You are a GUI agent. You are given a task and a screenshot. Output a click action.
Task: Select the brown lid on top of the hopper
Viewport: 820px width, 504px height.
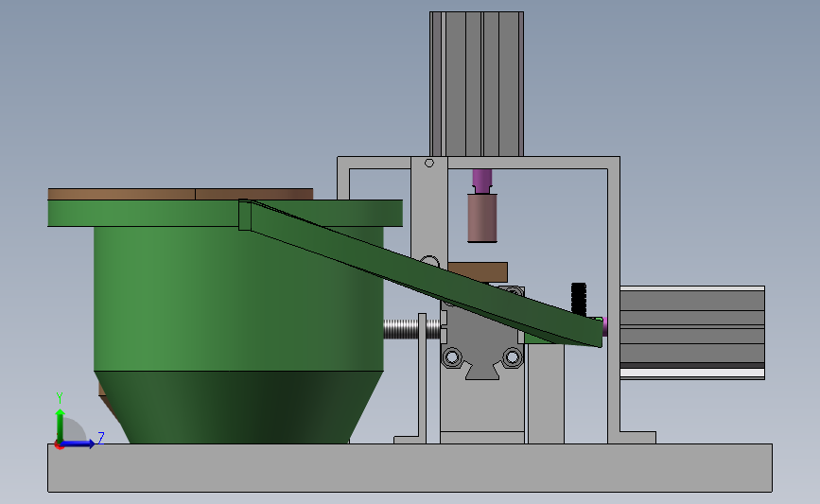pos(181,194)
